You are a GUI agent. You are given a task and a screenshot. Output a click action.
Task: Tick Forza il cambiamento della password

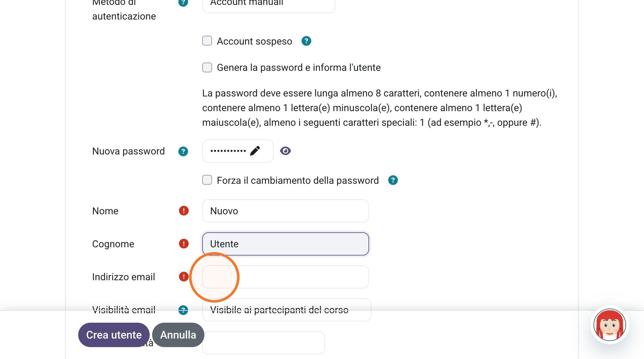(207, 180)
